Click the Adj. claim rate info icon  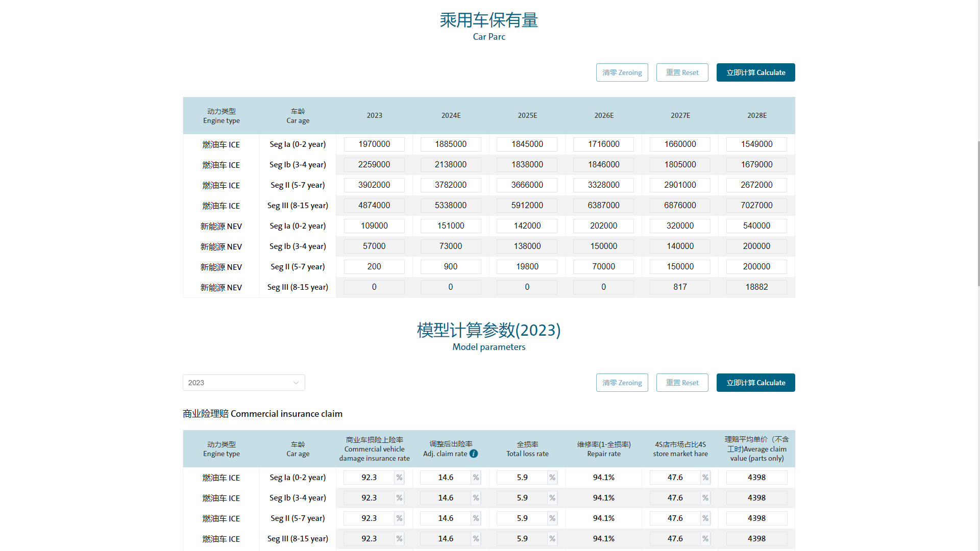point(474,454)
